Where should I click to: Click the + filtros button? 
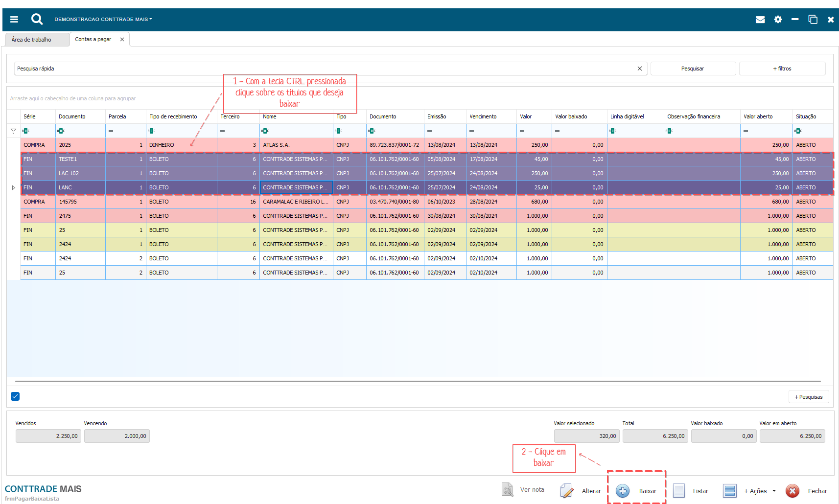coord(782,69)
